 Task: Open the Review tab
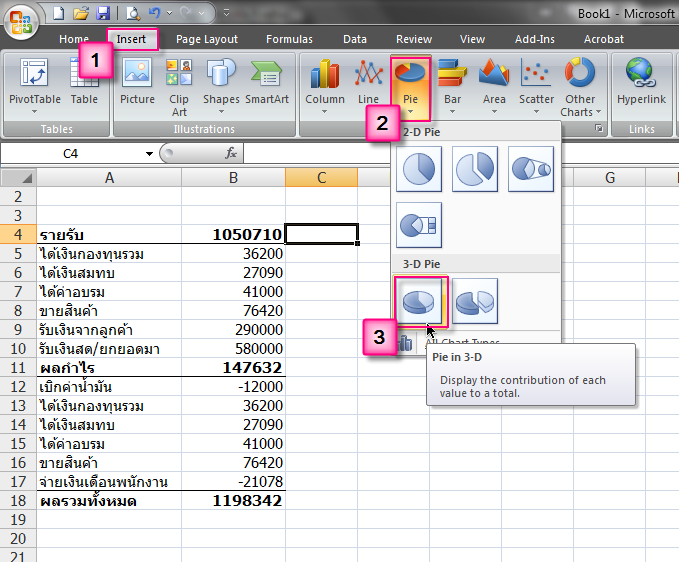point(414,39)
